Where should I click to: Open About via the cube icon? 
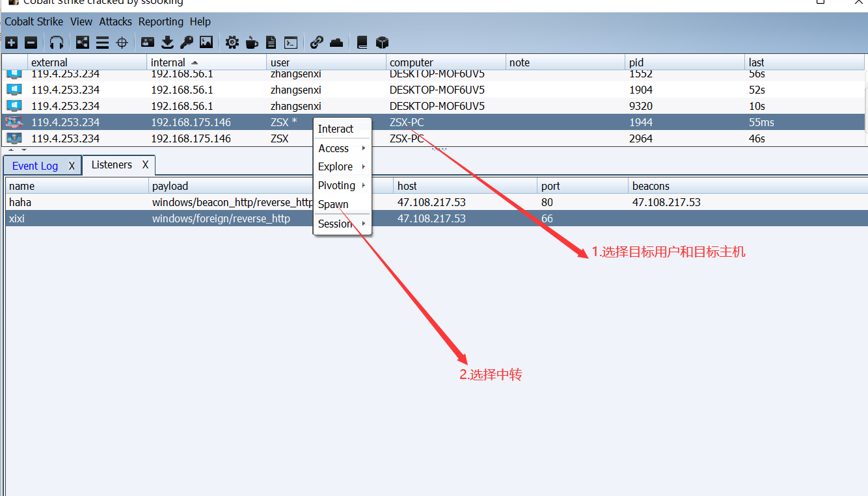click(382, 43)
